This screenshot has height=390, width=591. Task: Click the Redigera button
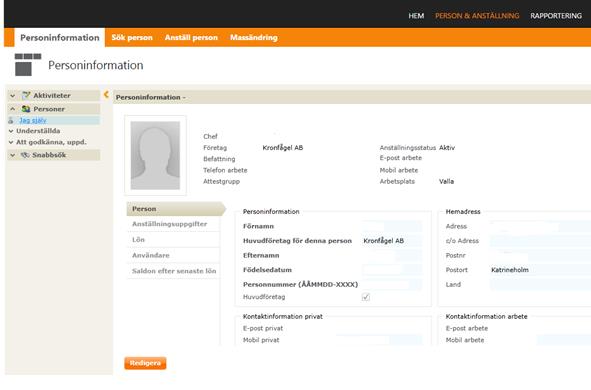pos(145,363)
